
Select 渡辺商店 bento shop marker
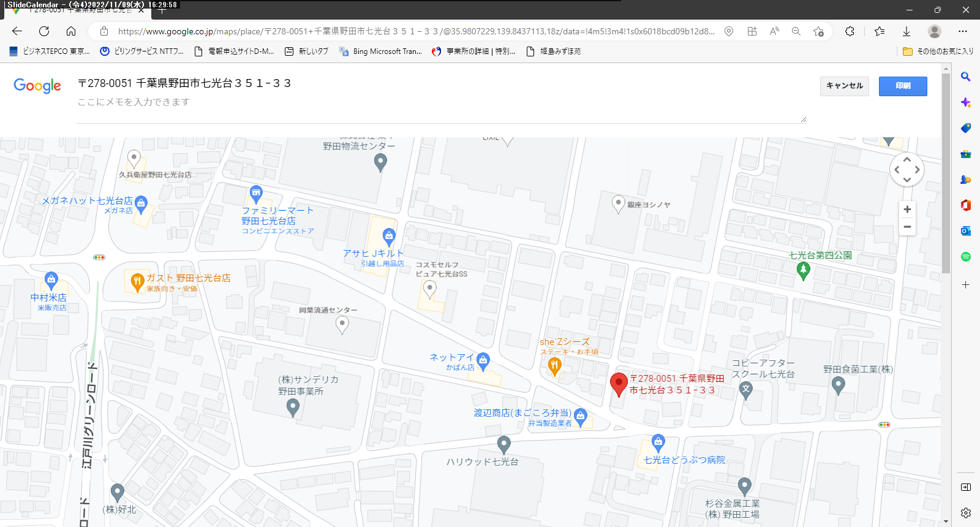(581, 418)
